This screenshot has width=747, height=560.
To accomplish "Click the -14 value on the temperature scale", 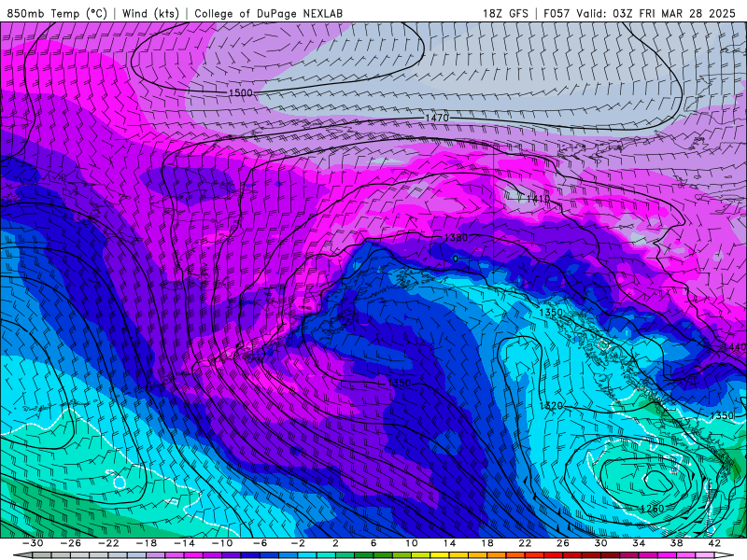I will pyautogui.click(x=184, y=543).
